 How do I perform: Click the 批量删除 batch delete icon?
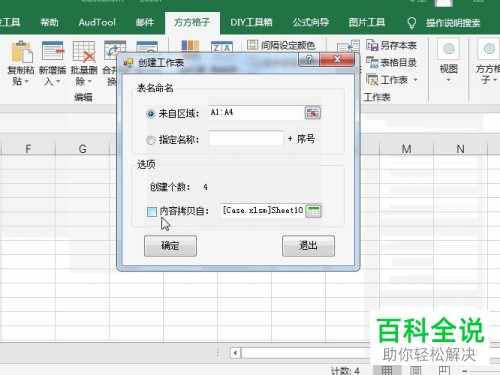click(84, 51)
